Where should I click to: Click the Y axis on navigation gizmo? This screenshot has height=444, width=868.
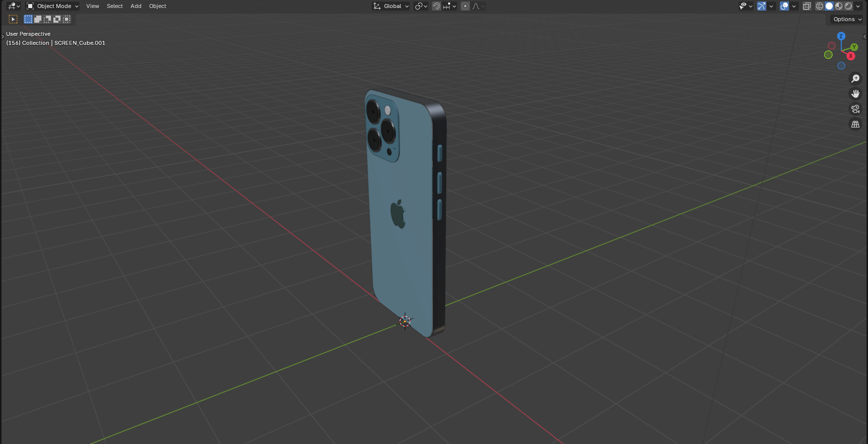point(854,47)
